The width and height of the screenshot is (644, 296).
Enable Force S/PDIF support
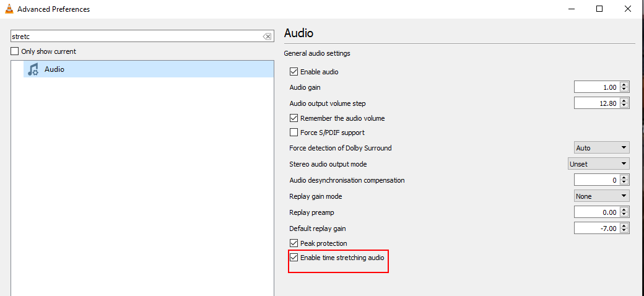tap(294, 132)
